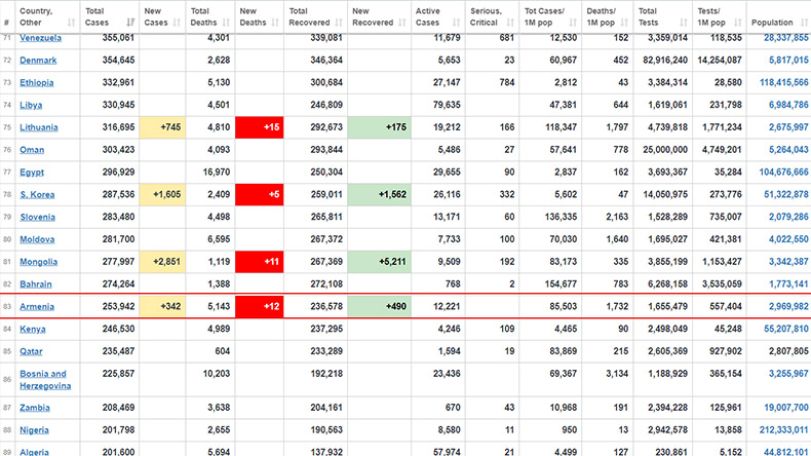Open the Slovenia country link
Image resolution: width=811 pixels, height=456 pixels.
(x=38, y=217)
